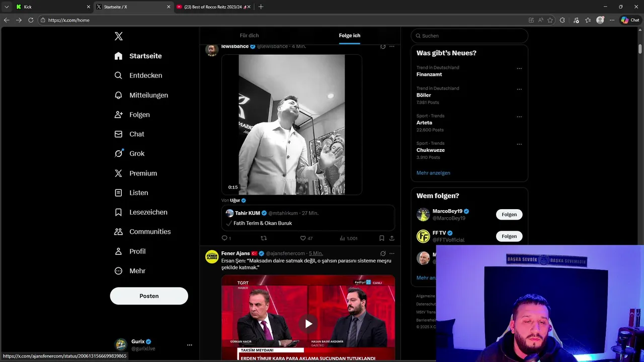Close the Startseite / X tab
Screen dimensions: 644x362
(x=168, y=7)
